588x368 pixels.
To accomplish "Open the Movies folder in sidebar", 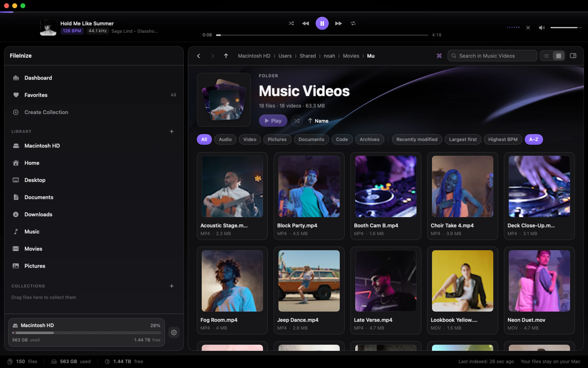I will (94, 249).
